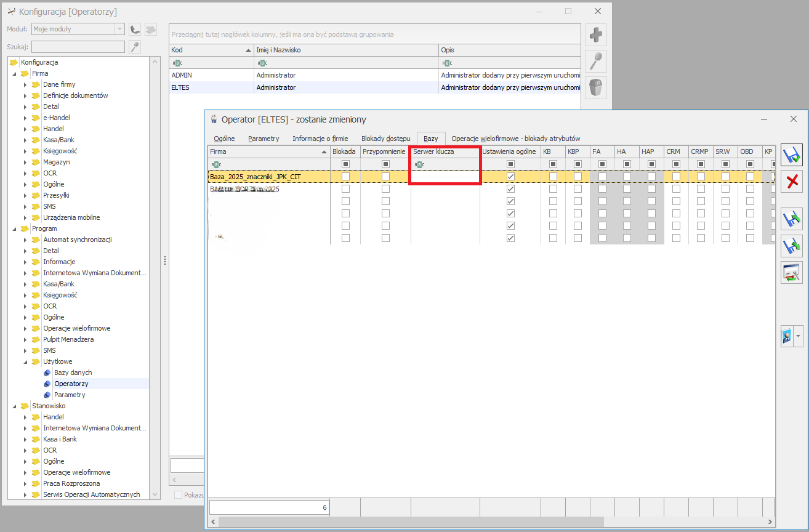This screenshot has height=532, width=809.
Task: Select Definicje dokumentów in the tree
Action: pyautogui.click(x=75, y=95)
